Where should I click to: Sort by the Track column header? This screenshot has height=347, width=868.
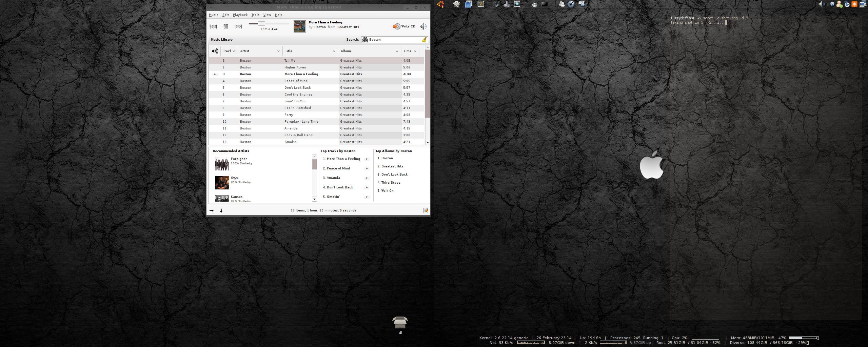coord(229,51)
